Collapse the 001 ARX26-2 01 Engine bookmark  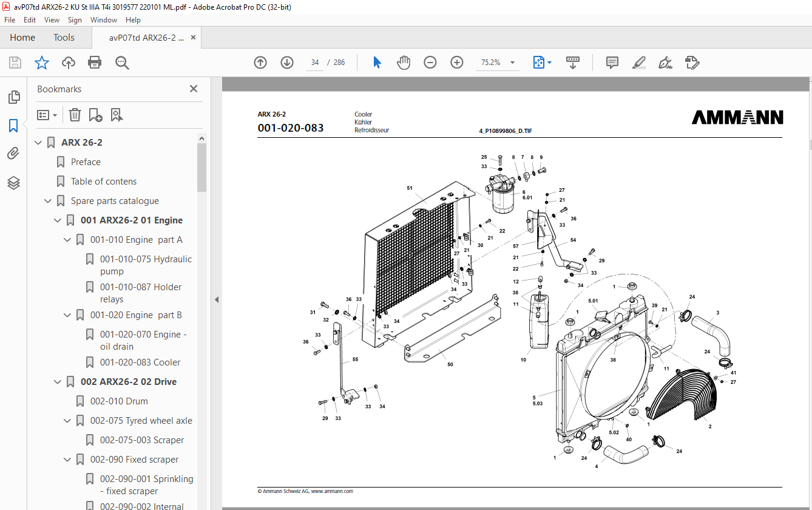(x=58, y=220)
